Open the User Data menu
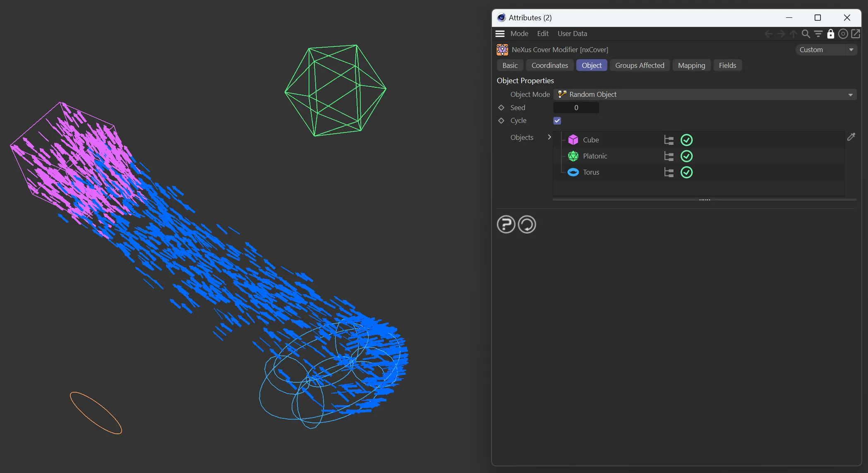 [572, 34]
